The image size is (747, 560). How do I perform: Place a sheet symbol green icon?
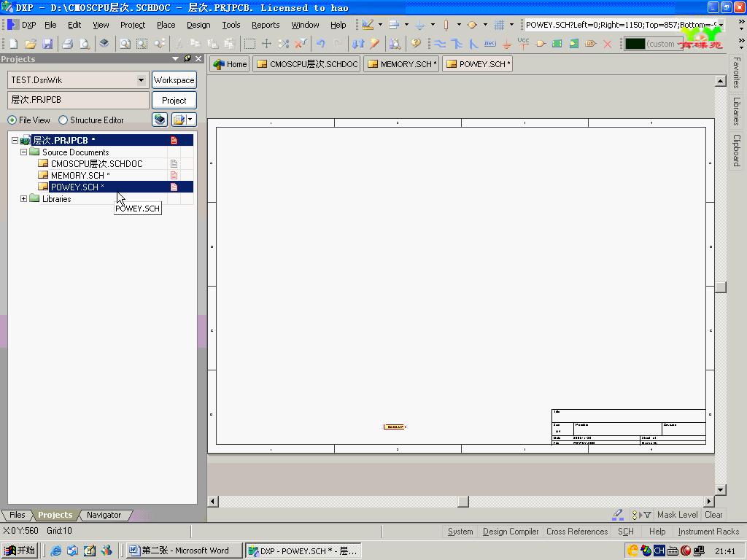click(x=557, y=44)
